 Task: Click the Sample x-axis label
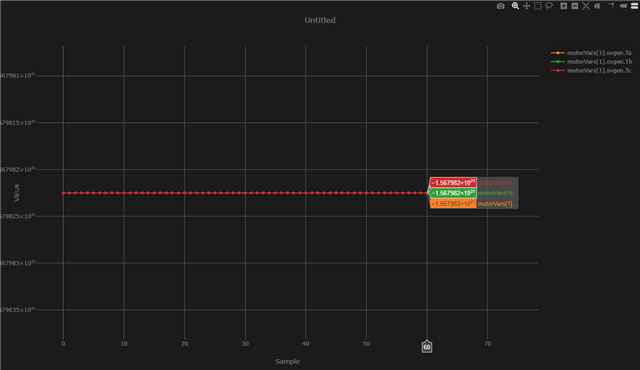pos(287,361)
